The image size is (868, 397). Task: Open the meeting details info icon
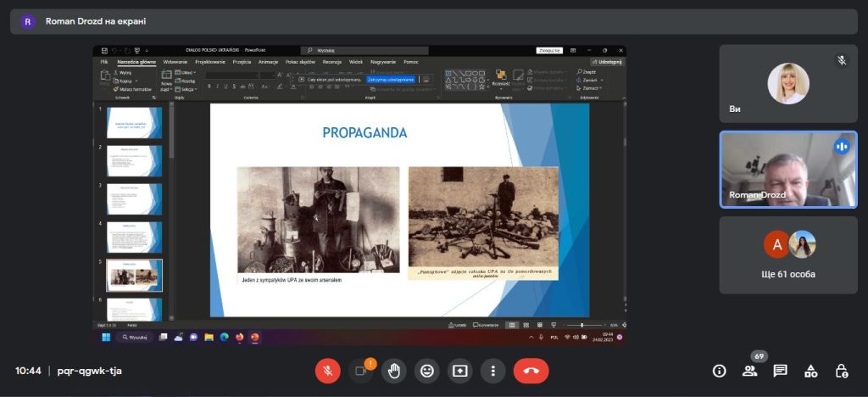[720, 371]
